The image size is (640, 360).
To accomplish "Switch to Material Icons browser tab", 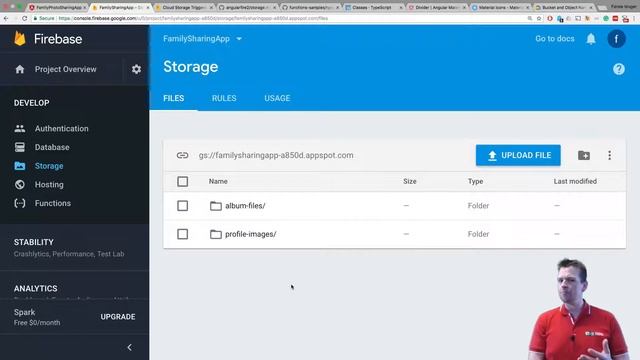I will [x=500, y=7].
